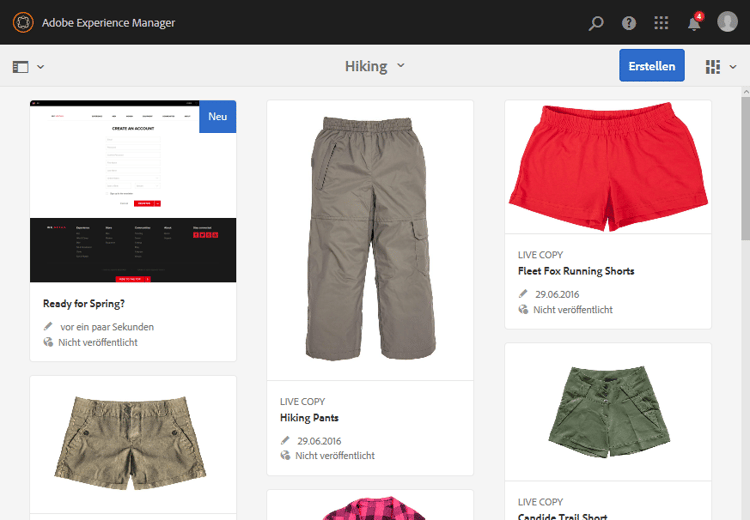Click LIVE COPY label above Candide Trail Short
Image resolution: width=750 pixels, height=520 pixels.
pos(540,502)
